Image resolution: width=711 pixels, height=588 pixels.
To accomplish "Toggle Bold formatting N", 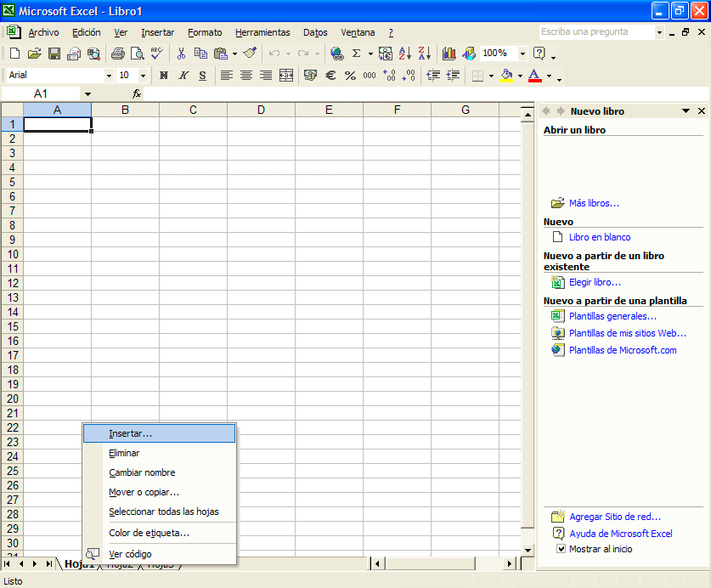I will click(x=164, y=76).
